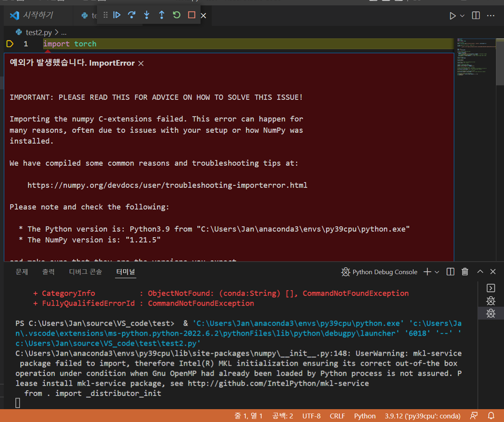Click the terminal cursor input area
The height and width of the screenshot is (422, 504).
pos(18,403)
